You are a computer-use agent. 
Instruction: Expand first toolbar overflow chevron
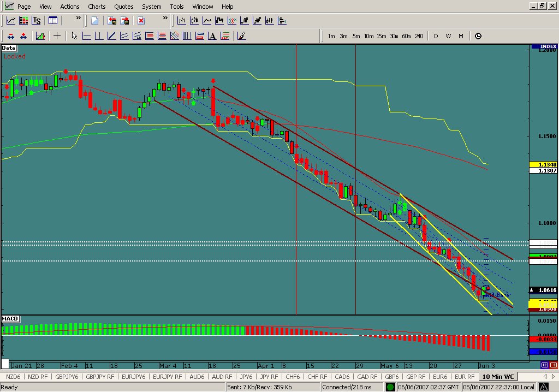tap(79, 18)
